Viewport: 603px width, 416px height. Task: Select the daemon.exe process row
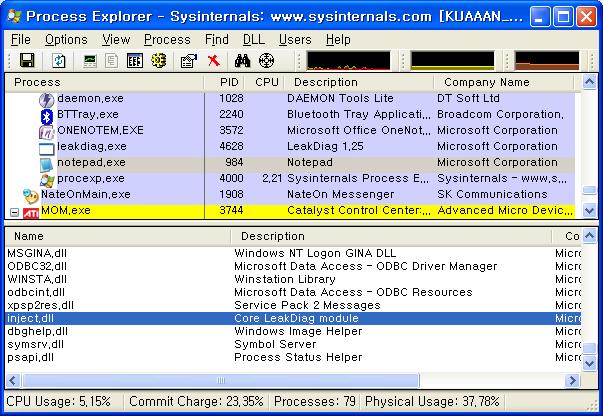click(x=290, y=98)
